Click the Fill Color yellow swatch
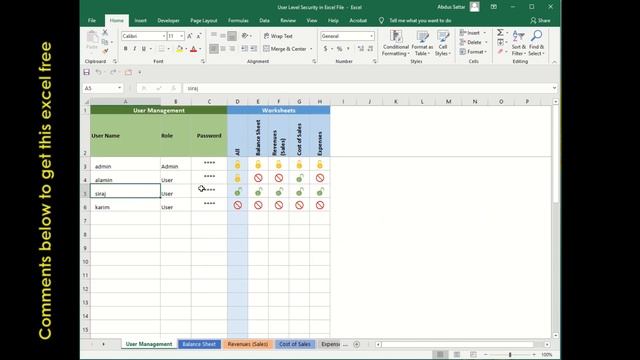The width and height of the screenshot is (640, 360). coord(179,49)
